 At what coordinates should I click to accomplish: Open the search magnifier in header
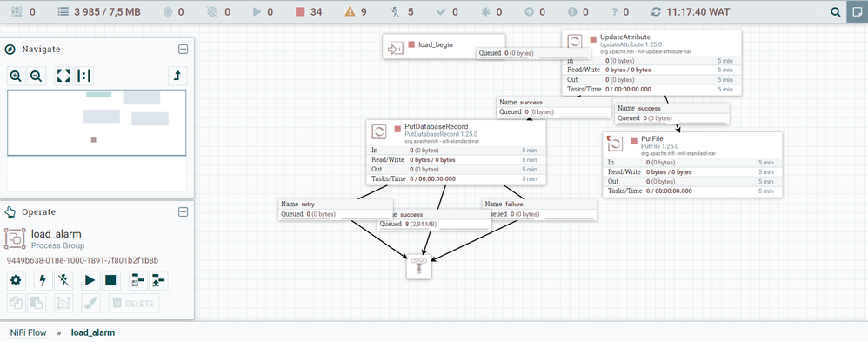tap(836, 11)
